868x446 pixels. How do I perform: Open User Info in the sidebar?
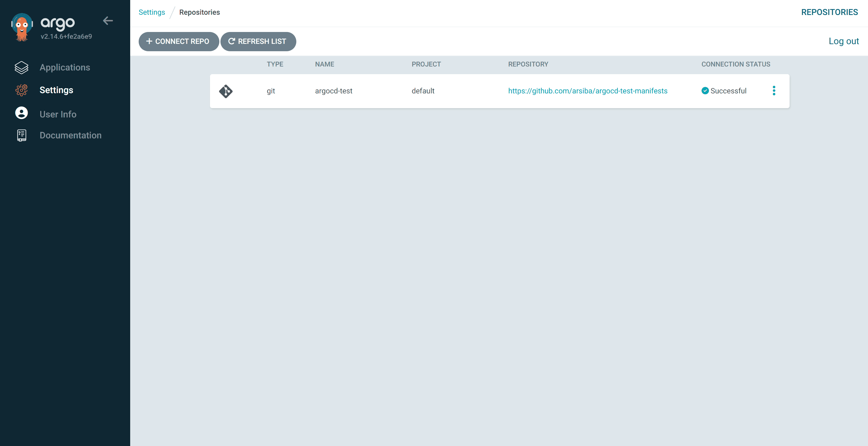tap(58, 114)
